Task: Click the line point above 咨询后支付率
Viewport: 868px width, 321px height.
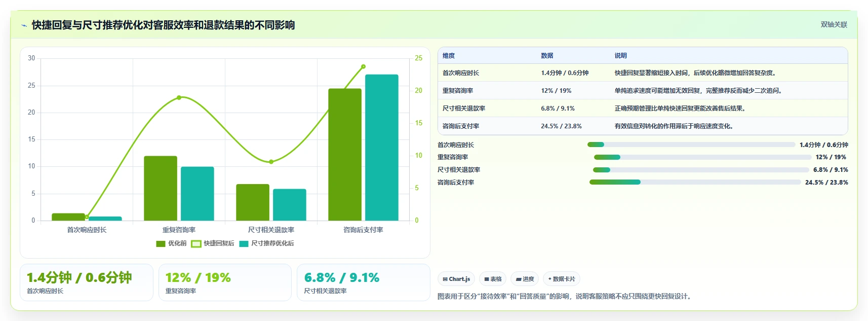Action: coord(363,66)
